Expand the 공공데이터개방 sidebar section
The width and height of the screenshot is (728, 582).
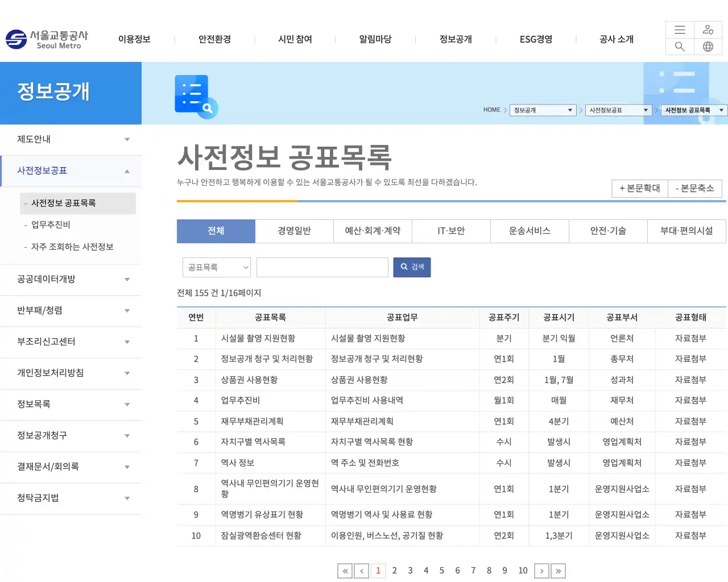point(71,279)
